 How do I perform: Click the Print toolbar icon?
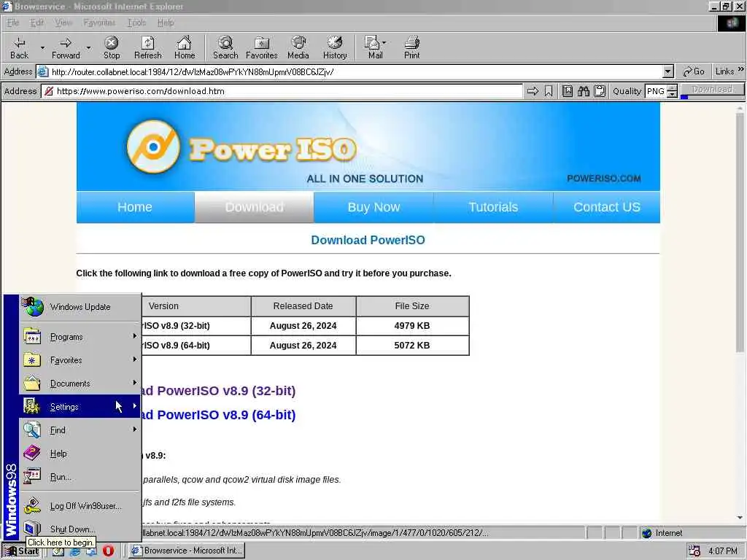click(412, 47)
